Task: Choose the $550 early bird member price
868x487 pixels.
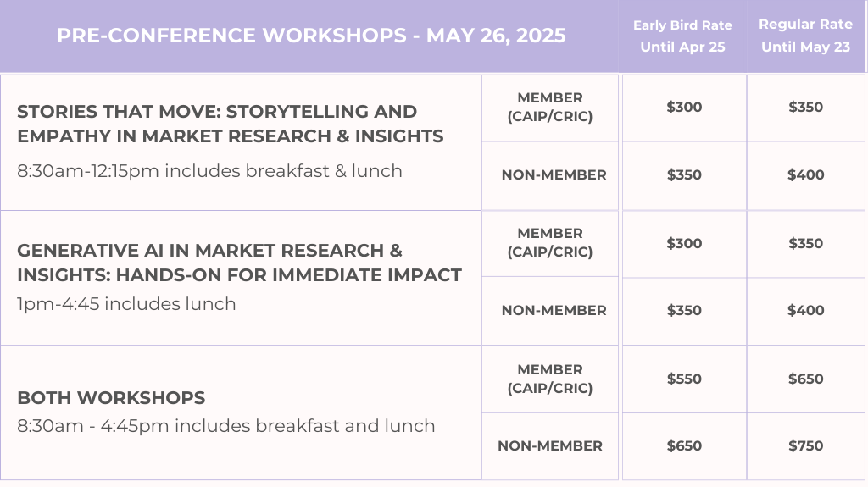Action: 684,379
